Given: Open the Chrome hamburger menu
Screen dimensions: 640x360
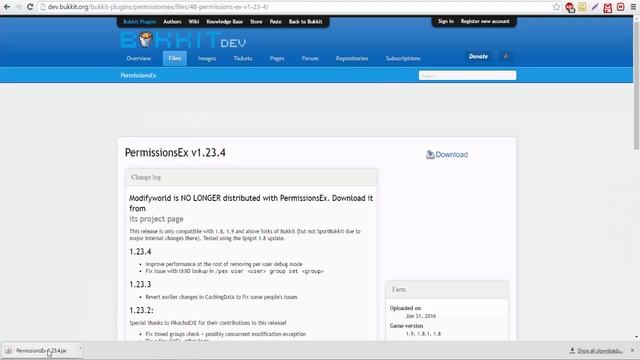Looking at the screenshot, I should tap(633, 7).
